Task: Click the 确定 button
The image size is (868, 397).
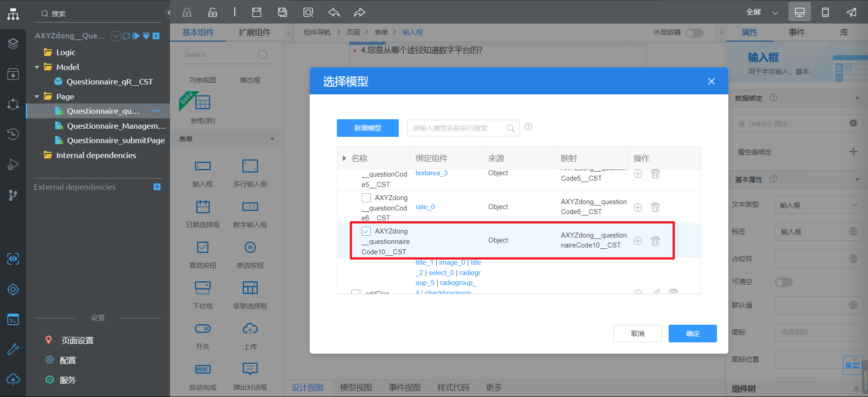Action: [x=693, y=333]
